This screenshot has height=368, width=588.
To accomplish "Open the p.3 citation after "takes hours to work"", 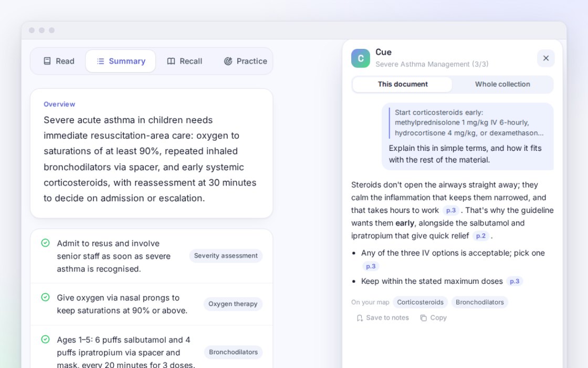I will point(451,210).
